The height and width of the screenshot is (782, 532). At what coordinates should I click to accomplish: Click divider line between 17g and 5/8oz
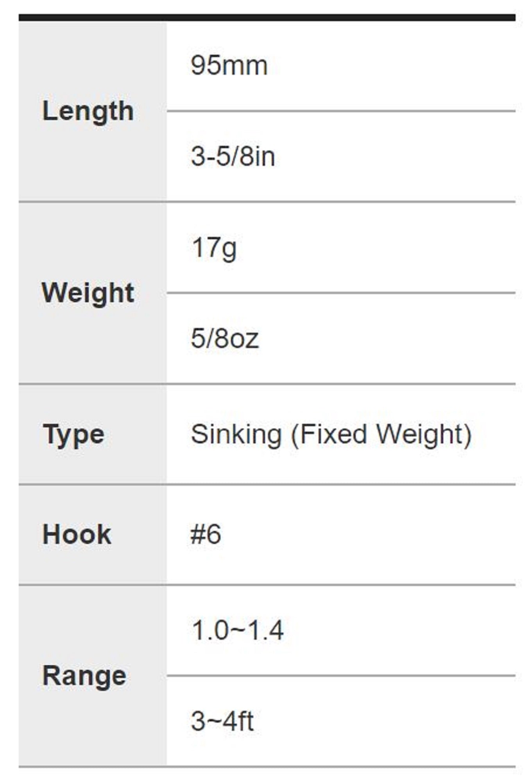[x=341, y=292]
